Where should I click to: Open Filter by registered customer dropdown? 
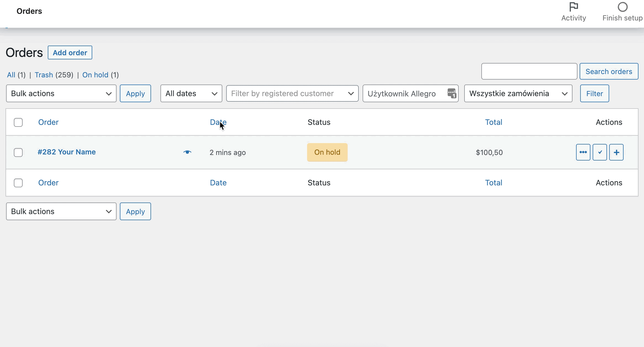pyautogui.click(x=292, y=93)
